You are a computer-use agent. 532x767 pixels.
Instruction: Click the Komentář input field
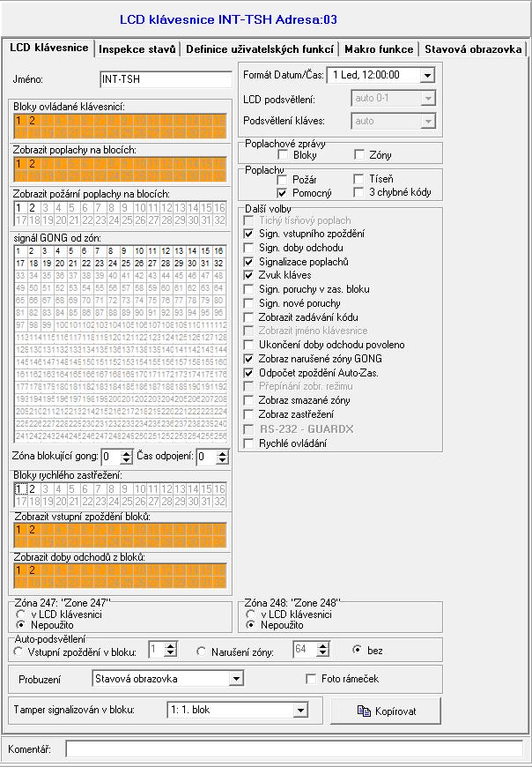click(x=294, y=748)
